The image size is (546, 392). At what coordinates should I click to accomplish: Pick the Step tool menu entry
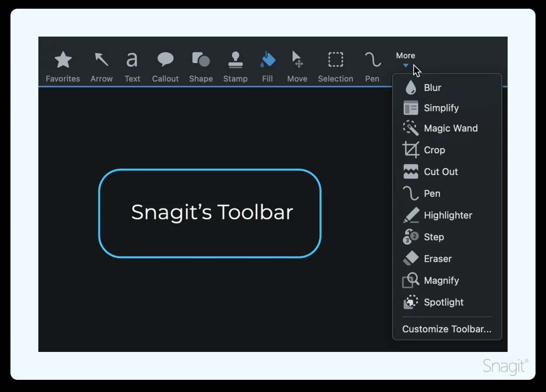(447, 237)
